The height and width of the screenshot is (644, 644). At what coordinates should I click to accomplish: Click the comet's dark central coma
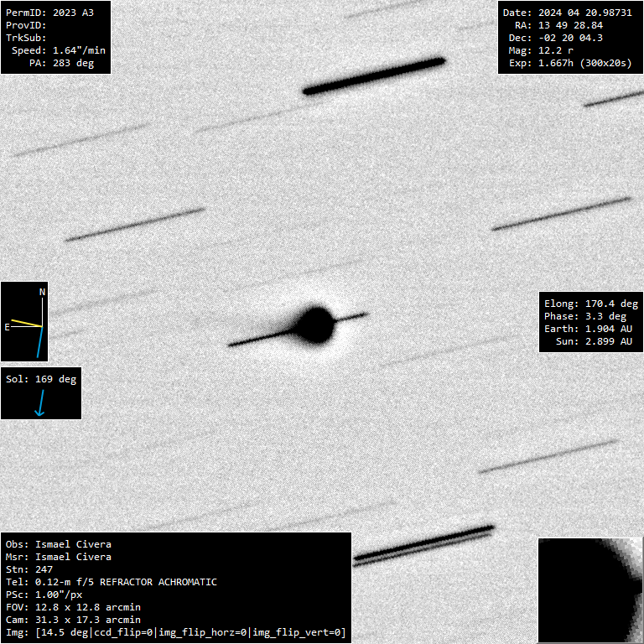click(x=315, y=325)
